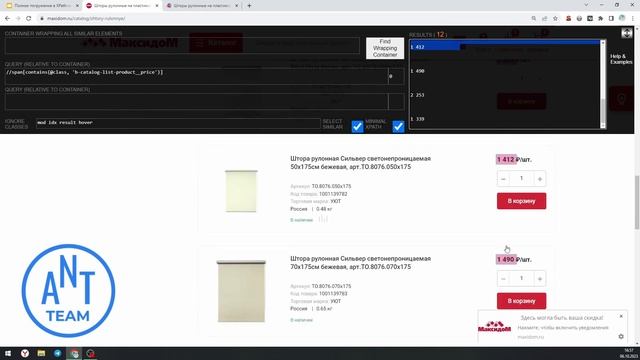Toggle the browser side panel icon
640x360 pixels.
coord(611,18)
